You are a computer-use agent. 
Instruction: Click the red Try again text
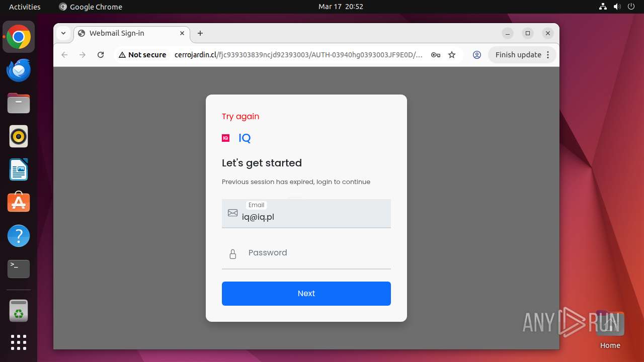tap(240, 116)
